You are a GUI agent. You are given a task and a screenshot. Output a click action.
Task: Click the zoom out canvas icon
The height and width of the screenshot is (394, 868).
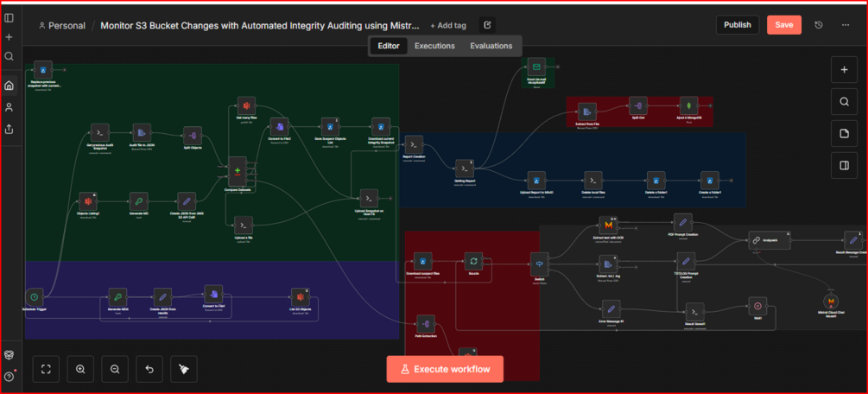(115, 369)
